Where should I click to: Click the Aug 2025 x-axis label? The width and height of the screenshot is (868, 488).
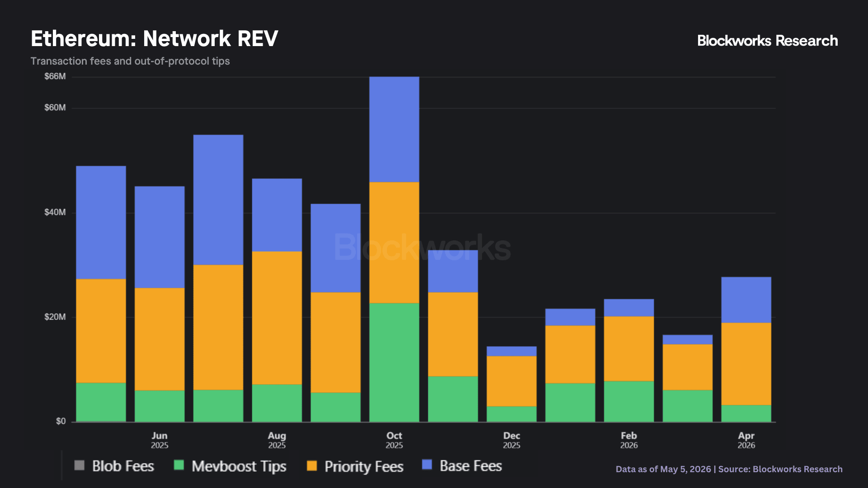pyautogui.click(x=277, y=440)
